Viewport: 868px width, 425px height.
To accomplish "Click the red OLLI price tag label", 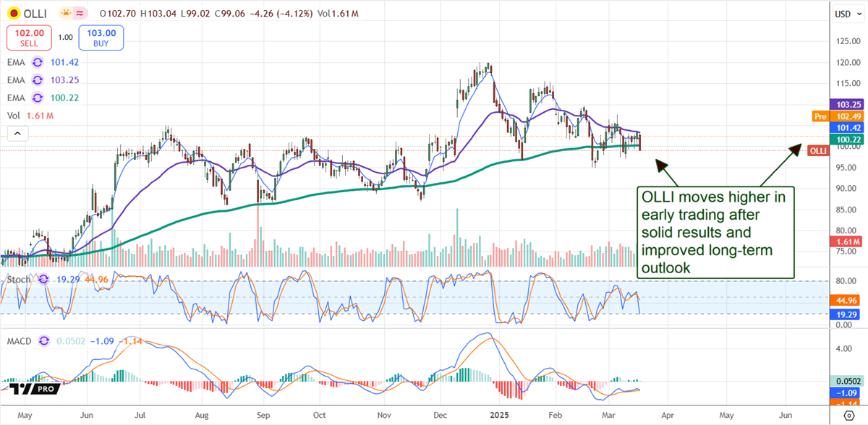I will tap(817, 150).
